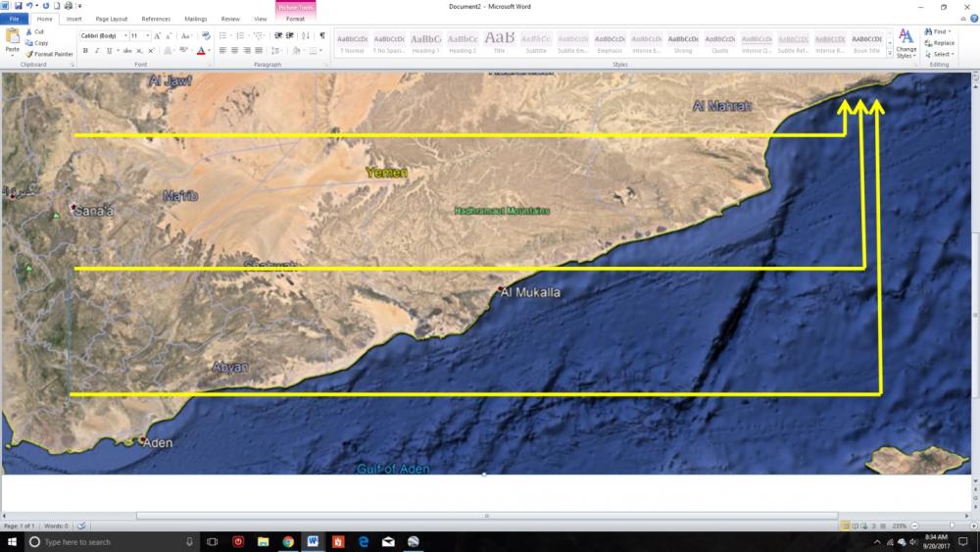Toggle bold formatting
Viewport: 980px width, 552px height.
coord(85,51)
